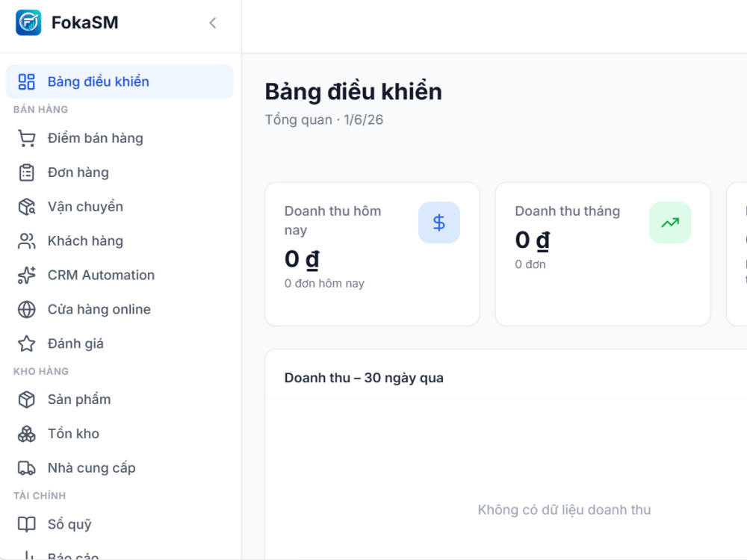The width and height of the screenshot is (747, 560).
Task: Open Bảng điều khiển menu item
Action: point(120,81)
